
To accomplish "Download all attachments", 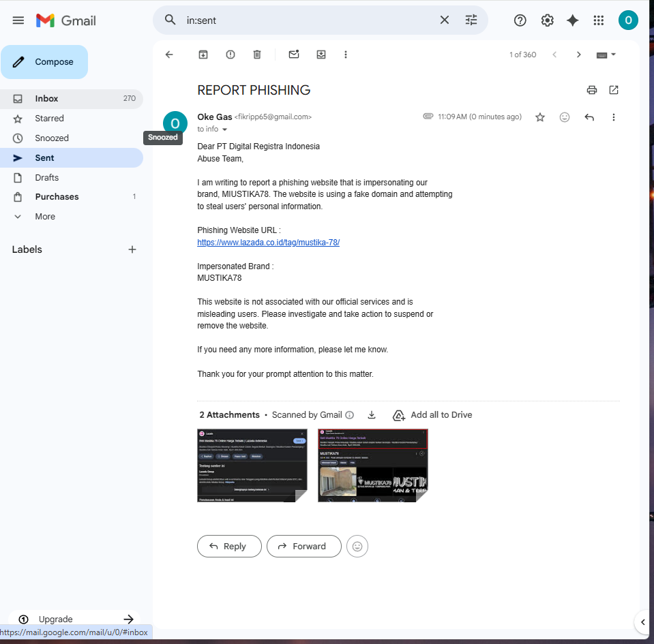I will pos(371,415).
